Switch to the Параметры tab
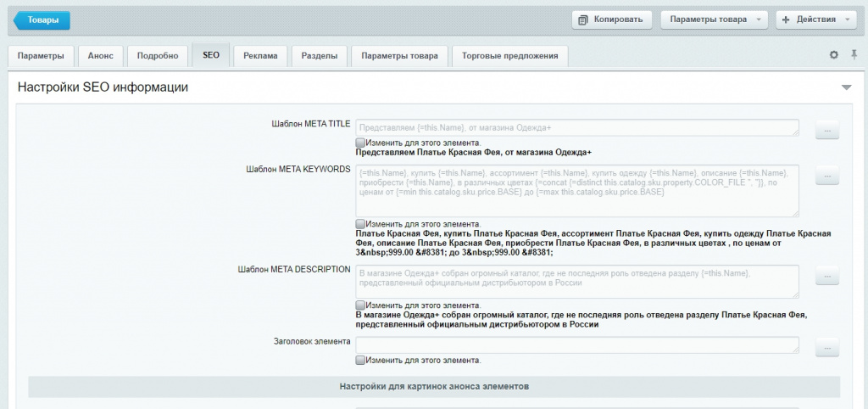The height and width of the screenshot is (409, 868). [x=41, y=56]
